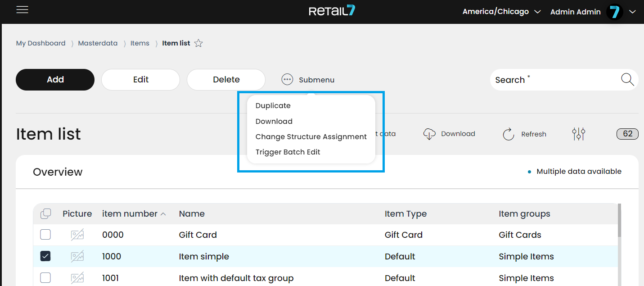Click the Retail7 logo
This screenshot has width=644, height=286.
click(332, 11)
